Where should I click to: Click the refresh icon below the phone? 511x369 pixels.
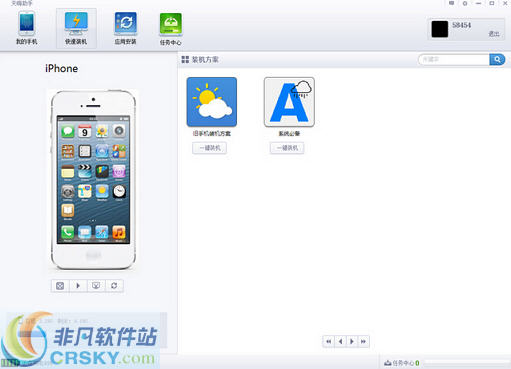[x=114, y=286]
